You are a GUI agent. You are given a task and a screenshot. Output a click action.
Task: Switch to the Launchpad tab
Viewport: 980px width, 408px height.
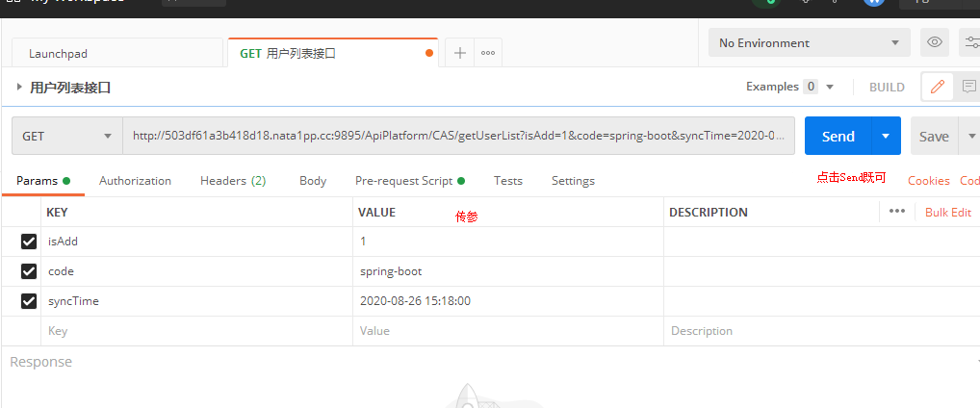[x=117, y=53]
